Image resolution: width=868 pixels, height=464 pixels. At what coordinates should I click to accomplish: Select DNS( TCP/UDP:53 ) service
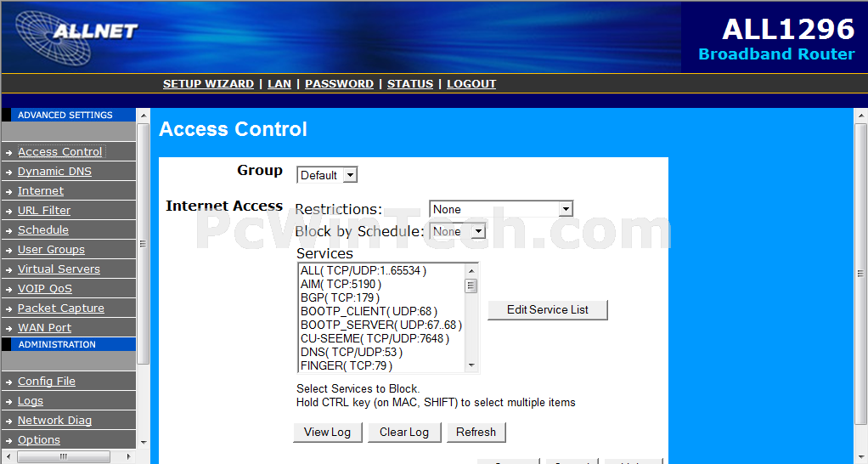[352, 352]
